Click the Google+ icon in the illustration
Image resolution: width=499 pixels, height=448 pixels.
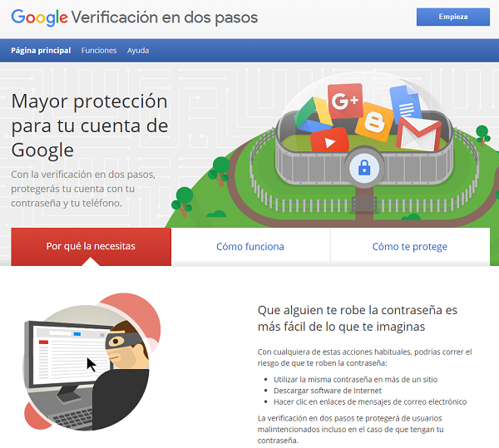click(345, 101)
